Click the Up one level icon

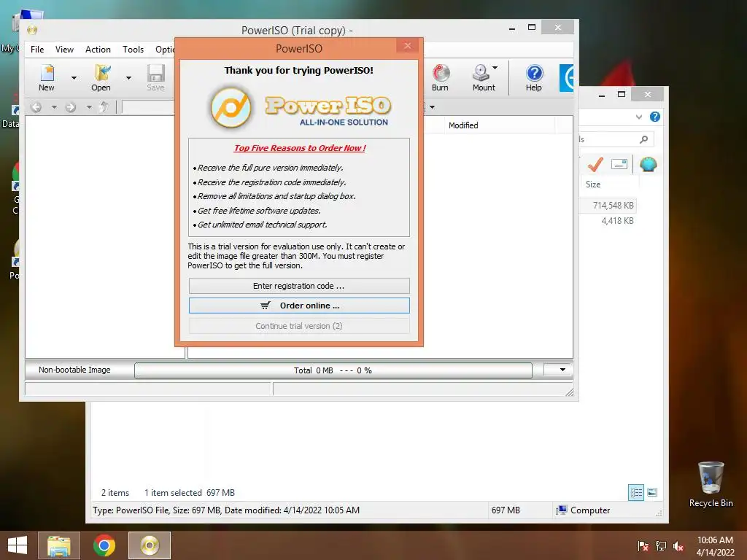click(x=104, y=107)
